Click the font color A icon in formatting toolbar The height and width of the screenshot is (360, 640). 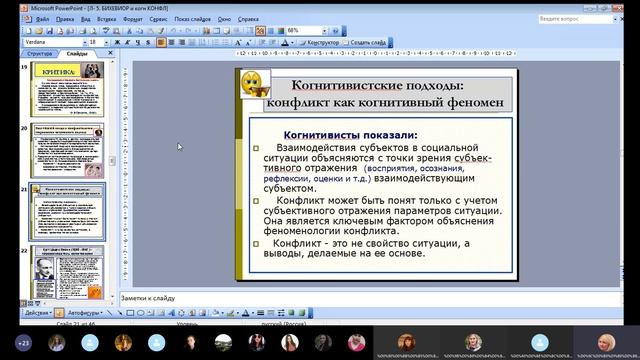pyautogui.click(x=285, y=42)
